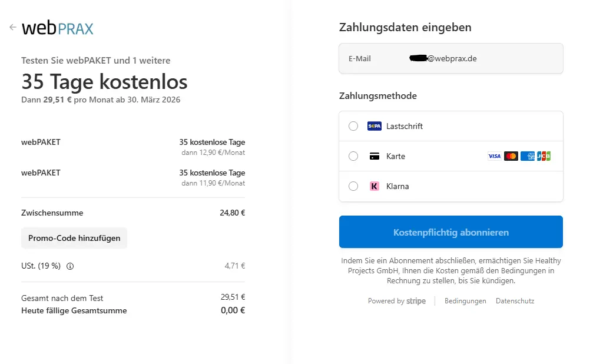603x364 pixels.
Task: Click the JCB card logo
Action: (x=544, y=156)
